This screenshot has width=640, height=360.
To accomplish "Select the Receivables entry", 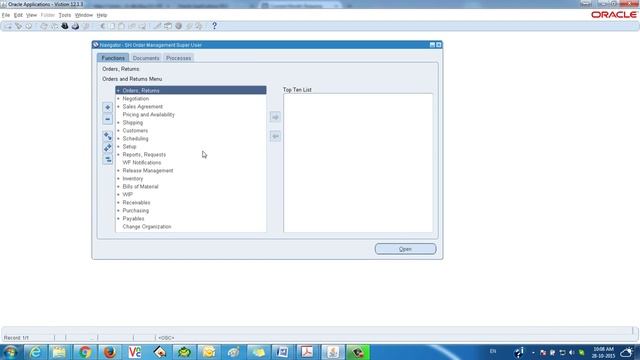I will tap(136, 202).
